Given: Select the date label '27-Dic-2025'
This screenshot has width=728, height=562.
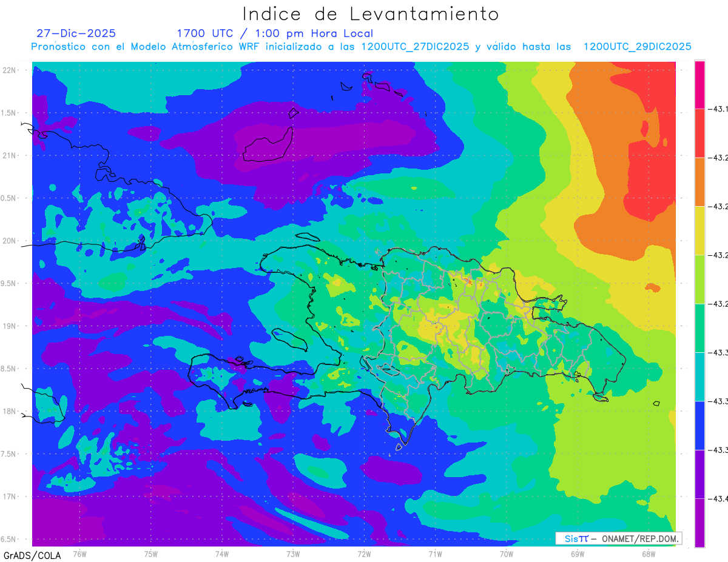Looking at the screenshot, I should (76, 33).
